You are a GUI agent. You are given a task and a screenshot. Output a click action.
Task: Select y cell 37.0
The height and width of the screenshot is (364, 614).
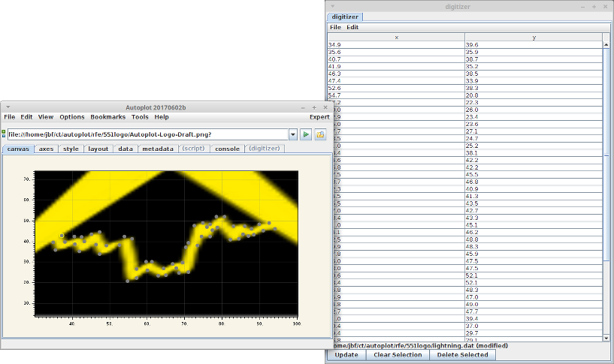[x=534, y=326]
